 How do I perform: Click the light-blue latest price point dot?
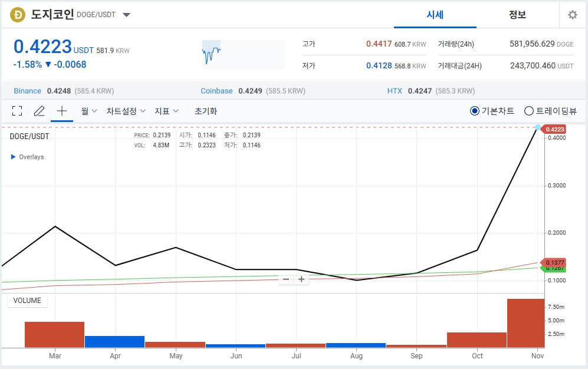(538, 128)
